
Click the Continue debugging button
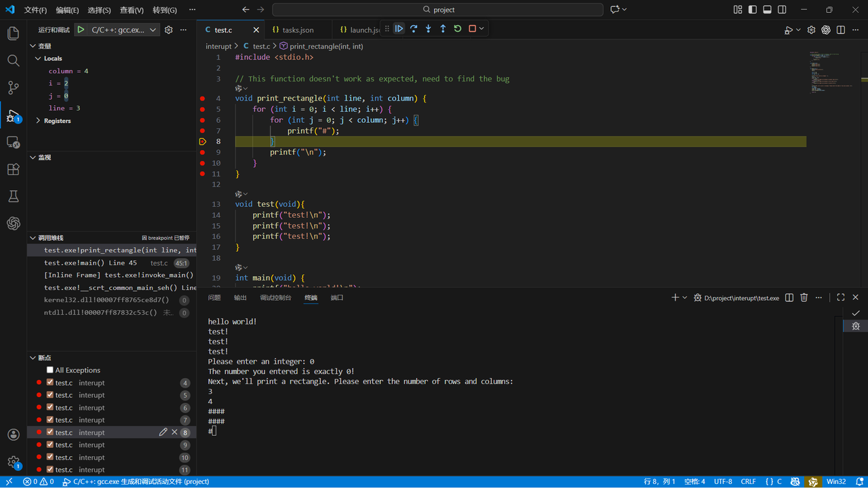coord(399,29)
